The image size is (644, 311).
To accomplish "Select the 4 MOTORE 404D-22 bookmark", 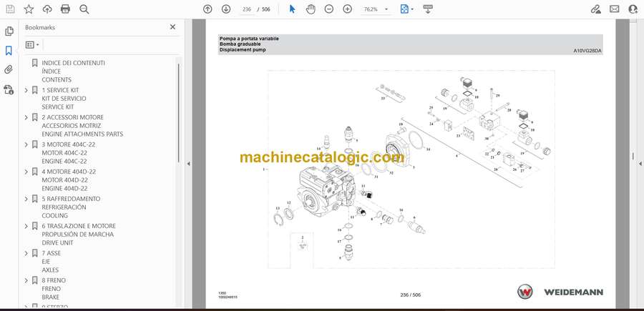I will click(69, 179).
